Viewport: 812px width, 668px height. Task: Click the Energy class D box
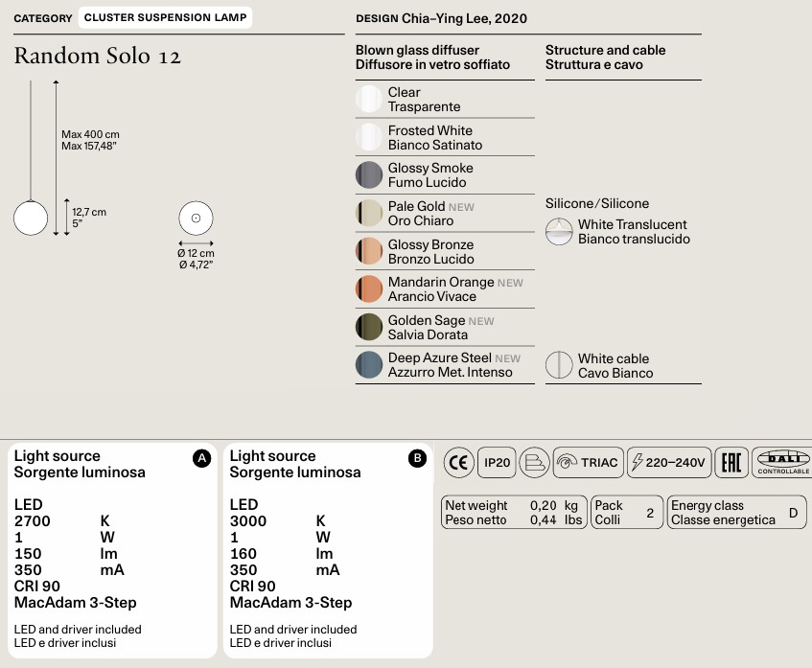click(x=736, y=512)
